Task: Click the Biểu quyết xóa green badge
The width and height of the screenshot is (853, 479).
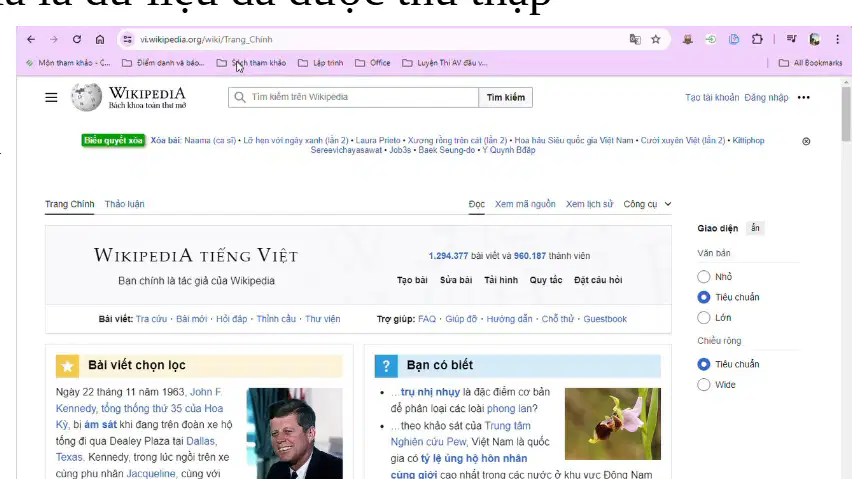Action: (x=113, y=140)
